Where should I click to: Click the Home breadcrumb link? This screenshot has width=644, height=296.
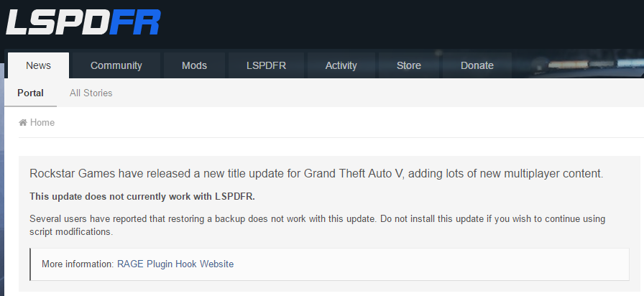pyautogui.click(x=42, y=122)
